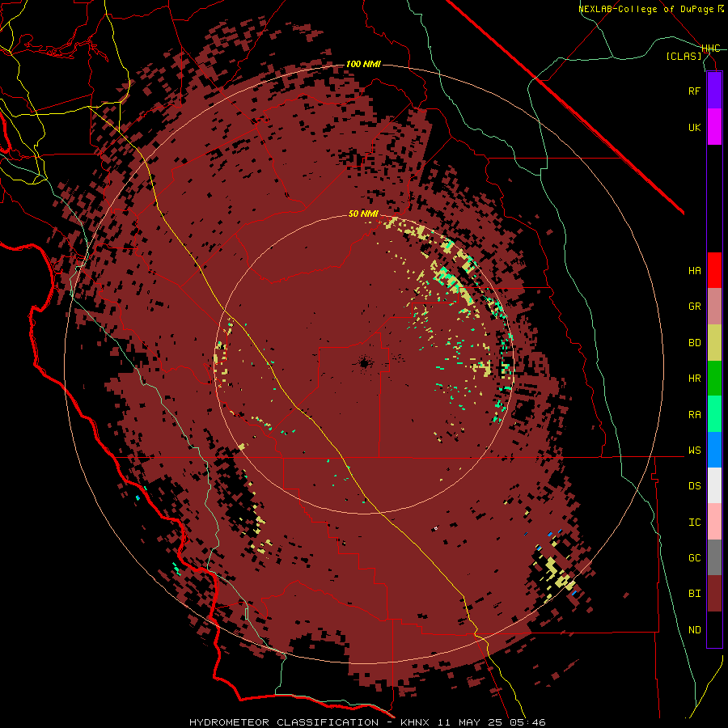Click the "IC" legend label
728x728 pixels.
click(694, 522)
